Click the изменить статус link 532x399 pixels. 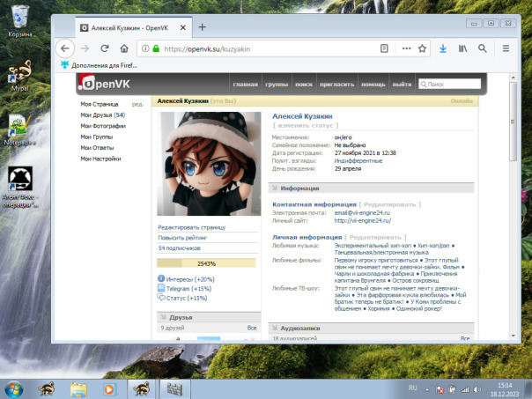point(306,126)
